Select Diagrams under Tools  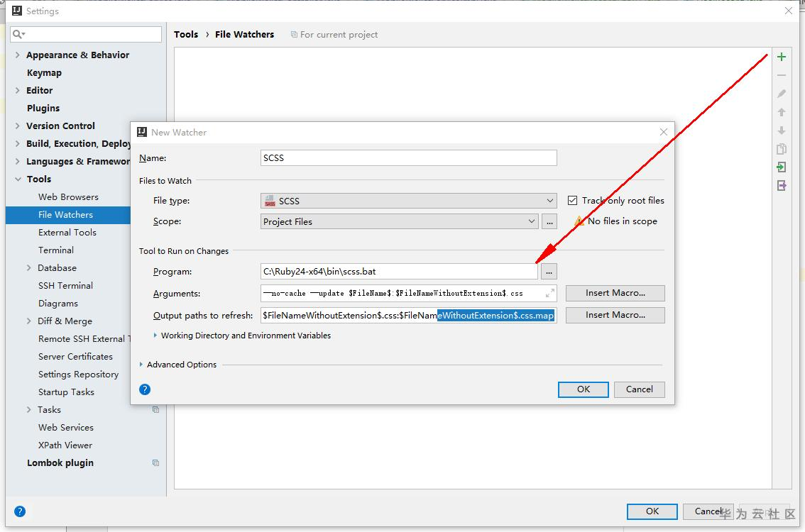58,303
